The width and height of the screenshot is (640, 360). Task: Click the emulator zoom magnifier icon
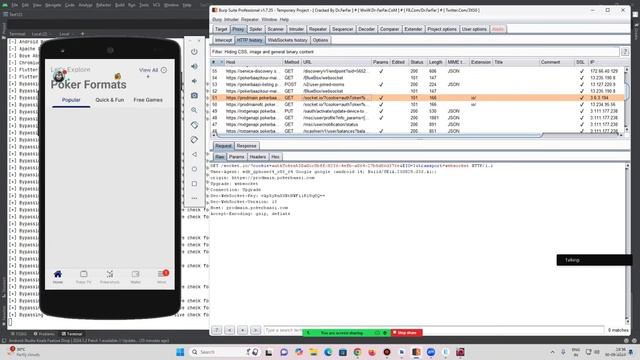pyautogui.click(x=194, y=110)
